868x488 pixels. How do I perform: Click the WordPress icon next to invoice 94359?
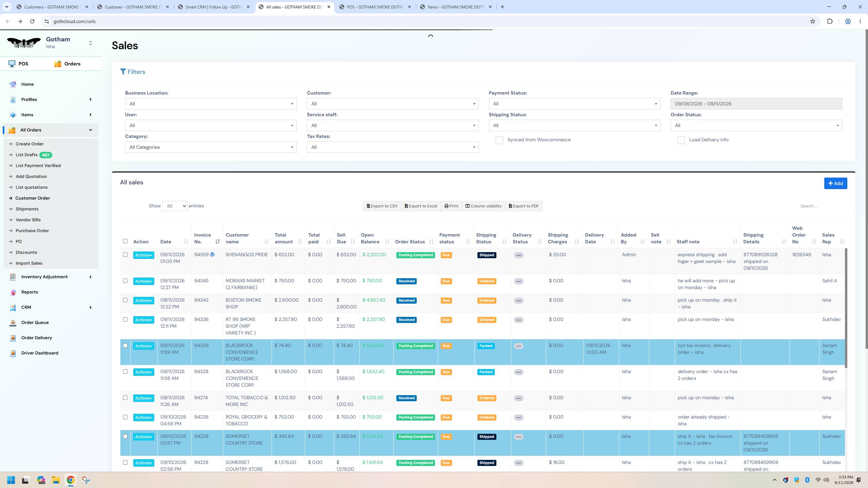coord(212,255)
